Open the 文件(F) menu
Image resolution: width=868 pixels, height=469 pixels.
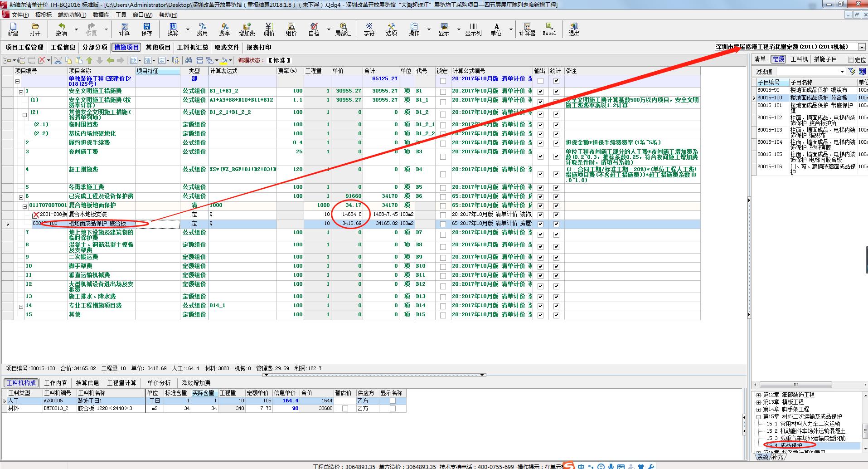coord(20,15)
